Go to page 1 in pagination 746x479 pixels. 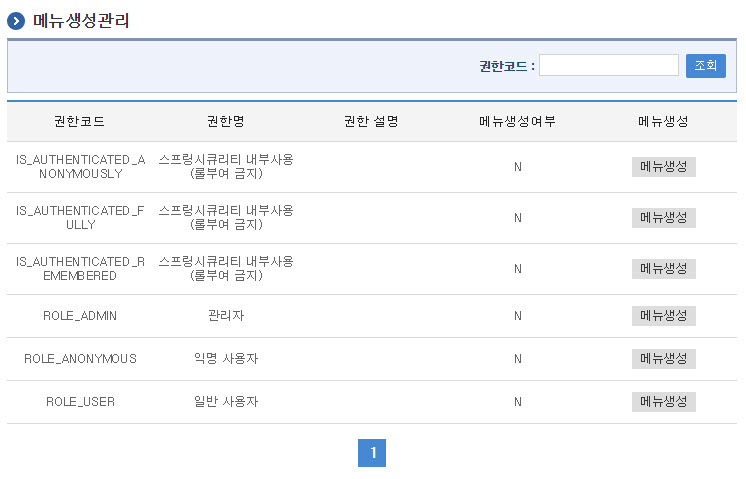pos(372,454)
